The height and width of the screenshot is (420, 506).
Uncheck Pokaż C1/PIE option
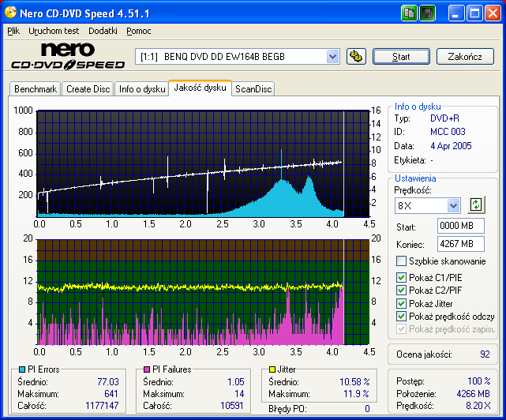point(401,277)
